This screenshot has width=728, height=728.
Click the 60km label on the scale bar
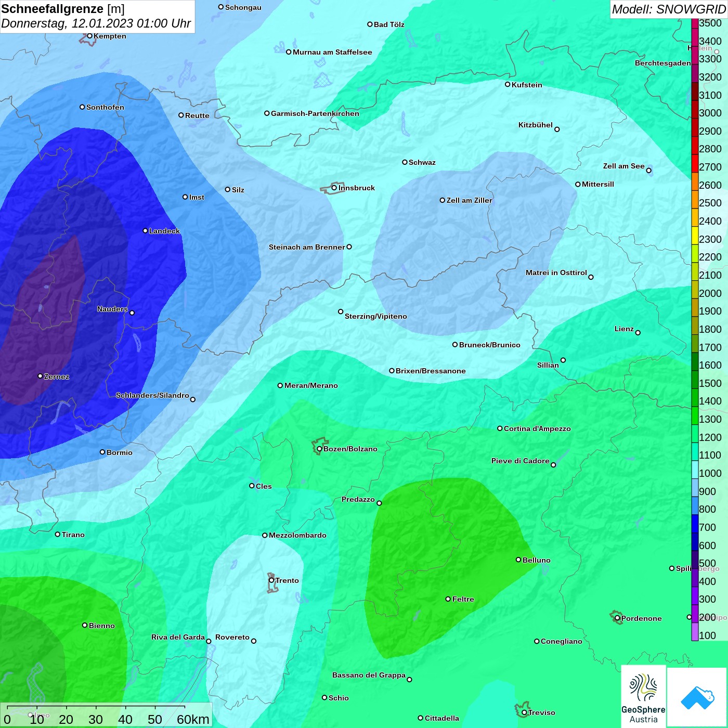(x=193, y=719)
